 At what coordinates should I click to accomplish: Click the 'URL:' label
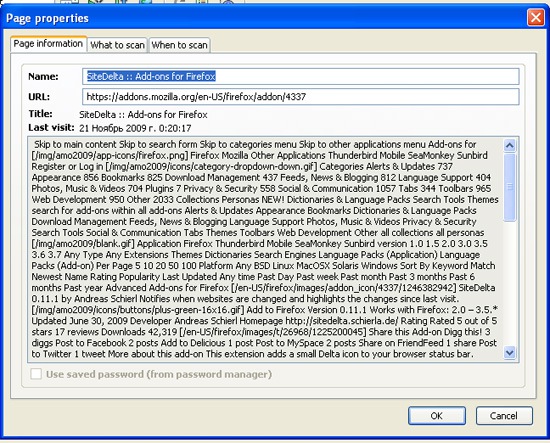[39, 96]
